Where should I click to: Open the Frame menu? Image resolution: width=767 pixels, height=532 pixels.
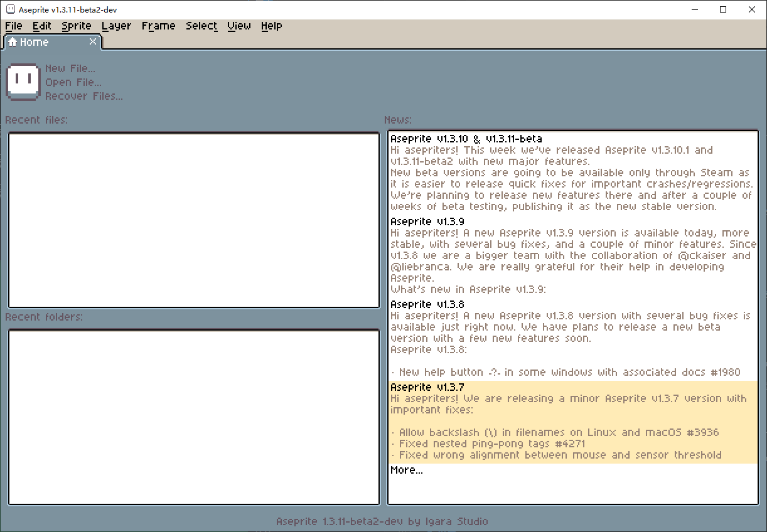pos(158,26)
